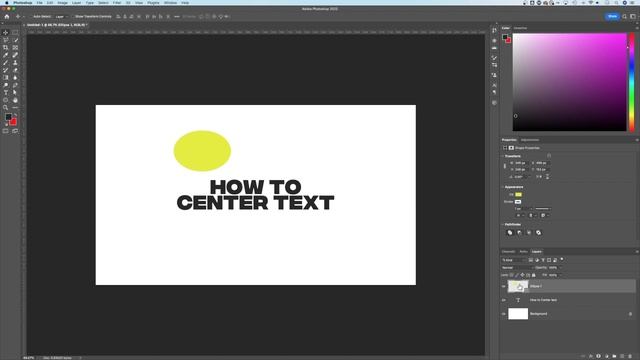Open the Filter menu
Viewport: 640px width, 360px height.
coord(117,3)
